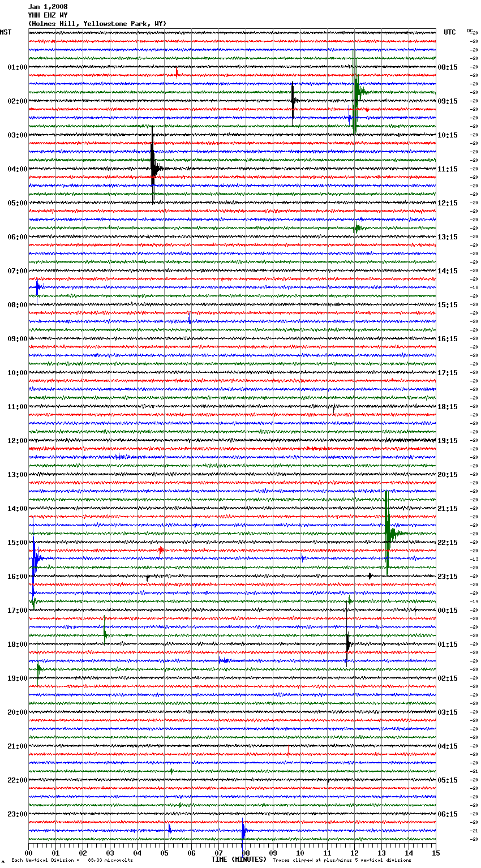481x868 pixels.
Task: Select the 23:00 MST row label
Action: (x=18, y=814)
